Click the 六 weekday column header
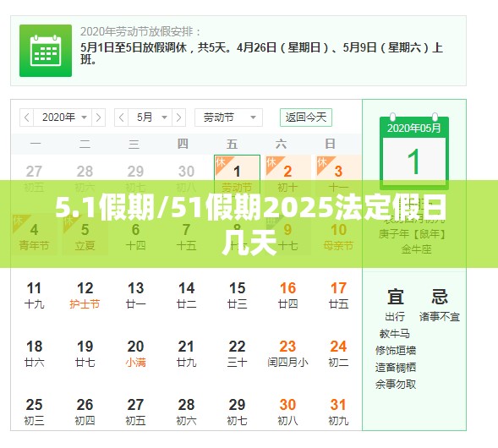498x448 pixels. click(281, 145)
